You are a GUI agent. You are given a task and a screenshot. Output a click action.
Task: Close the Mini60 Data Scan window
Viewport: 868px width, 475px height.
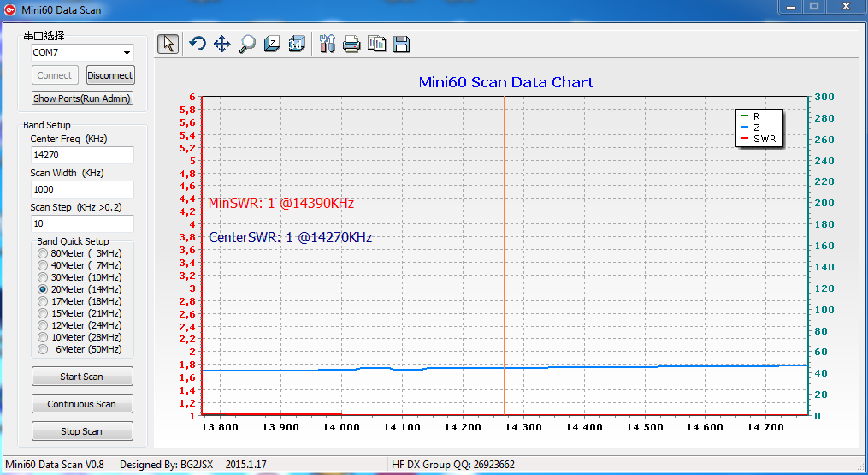pyautogui.click(x=845, y=6)
